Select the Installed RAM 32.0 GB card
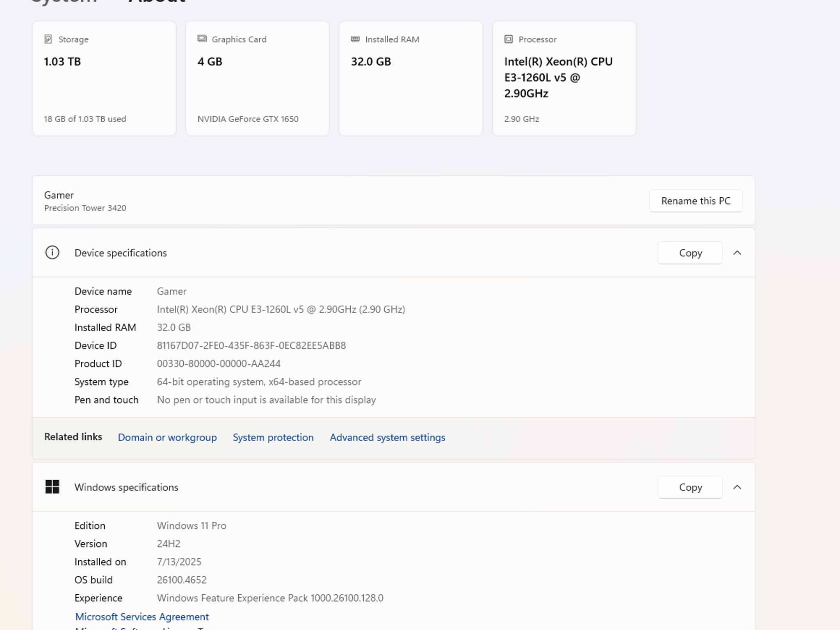The width and height of the screenshot is (840, 630). [411, 78]
